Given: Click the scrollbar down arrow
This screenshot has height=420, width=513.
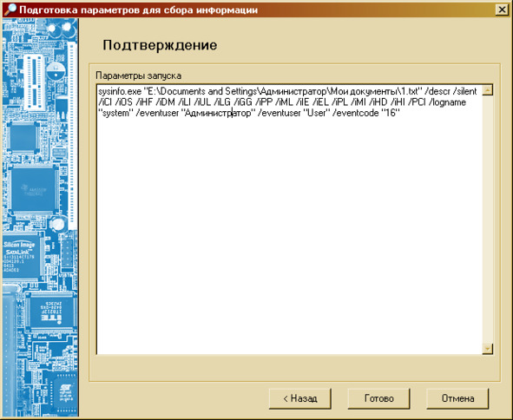Looking at the screenshot, I should (x=488, y=349).
